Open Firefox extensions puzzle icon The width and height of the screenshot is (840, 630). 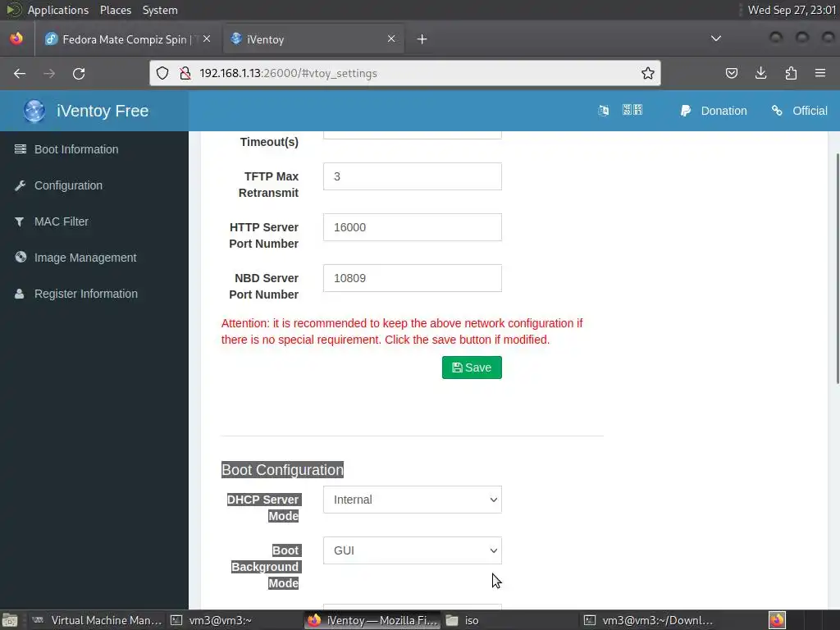[791, 73]
